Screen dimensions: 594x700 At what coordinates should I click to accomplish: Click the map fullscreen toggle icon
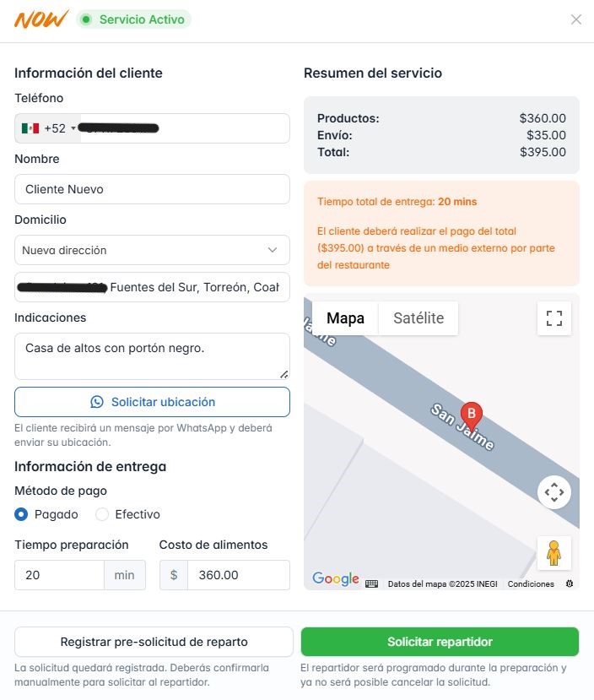pyautogui.click(x=554, y=318)
